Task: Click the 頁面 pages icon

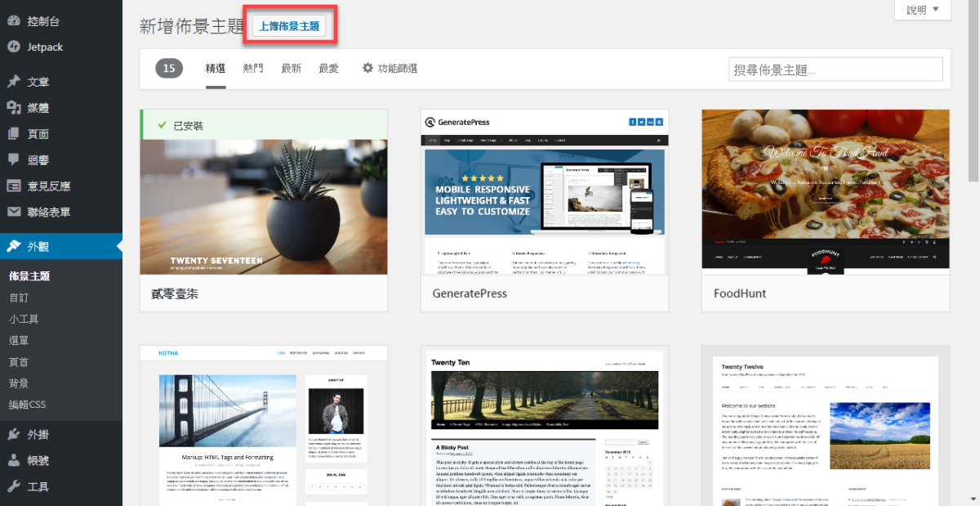Action: pos(13,134)
